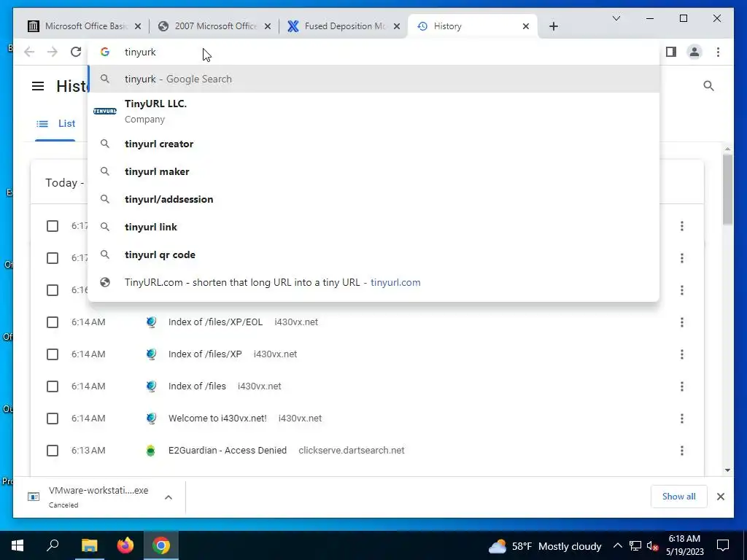The width and height of the screenshot is (747, 560).
Task: Open more actions for Index of /files row
Action: (682, 386)
